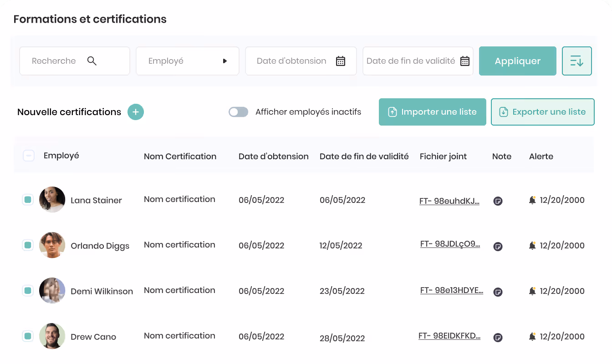The width and height of the screenshot is (612, 364).
Task: Click Drew Cano's avatar photo
Action: coord(52,336)
